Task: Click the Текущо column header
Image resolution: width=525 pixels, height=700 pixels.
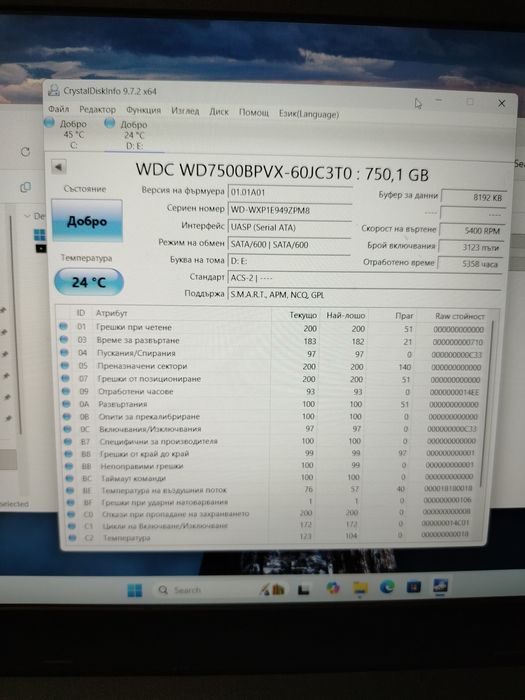Action: (303, 315)
